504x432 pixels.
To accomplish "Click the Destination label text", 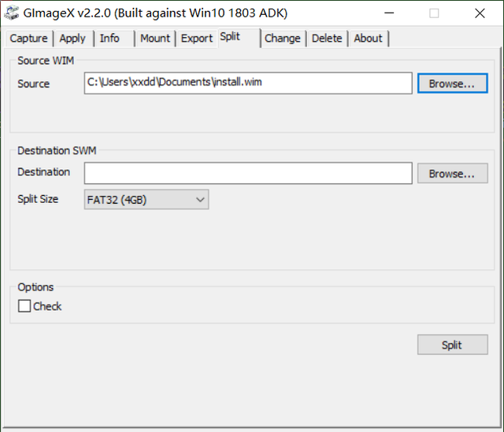I will coord(44,172).
